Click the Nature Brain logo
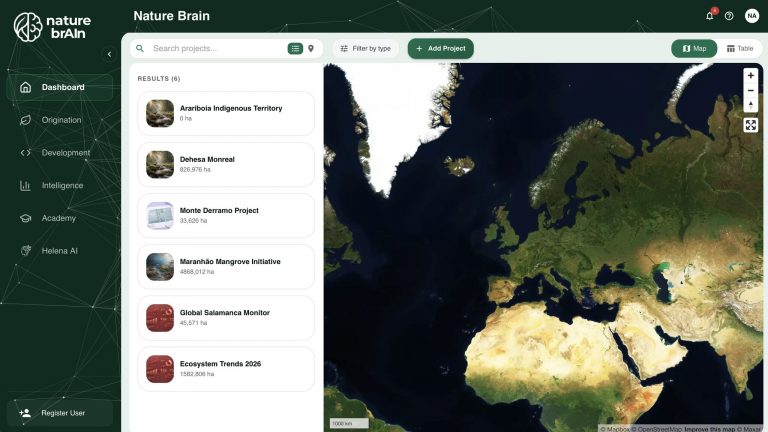The width and height of the screenshot is (768, 432). point(52,26)
